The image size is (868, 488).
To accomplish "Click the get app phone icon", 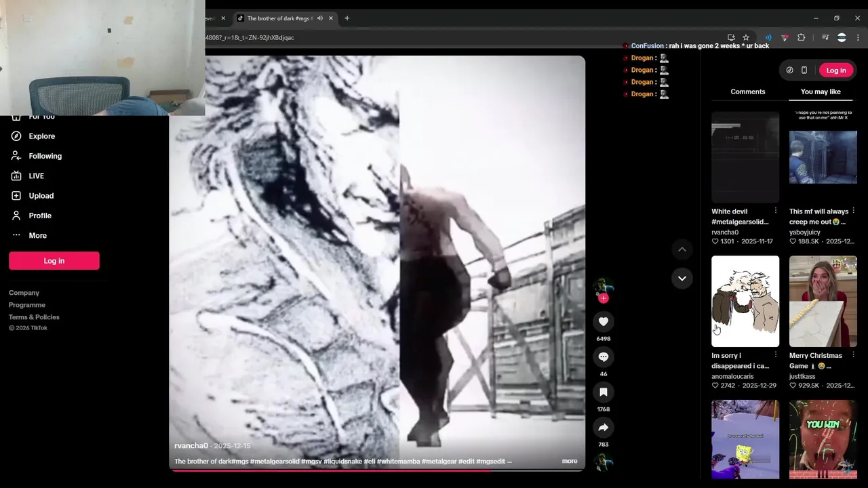I will coord(804,70).
